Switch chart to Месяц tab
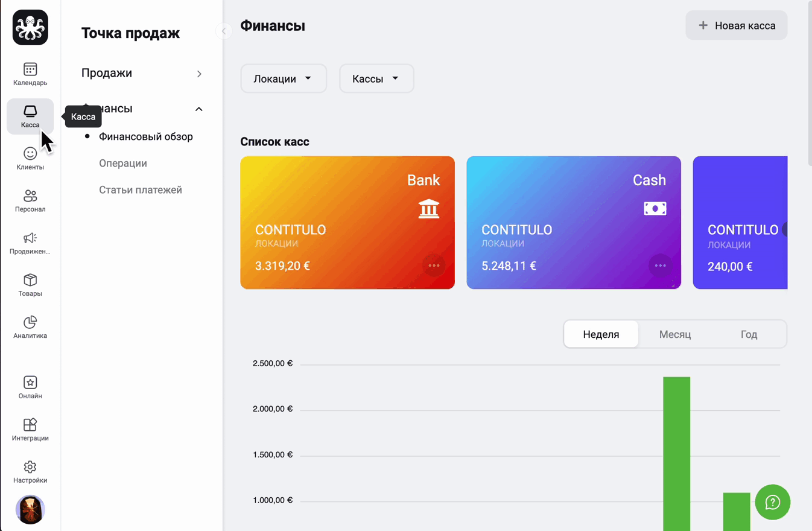Viewport: 812px width, 531px height. coord(675,334)
